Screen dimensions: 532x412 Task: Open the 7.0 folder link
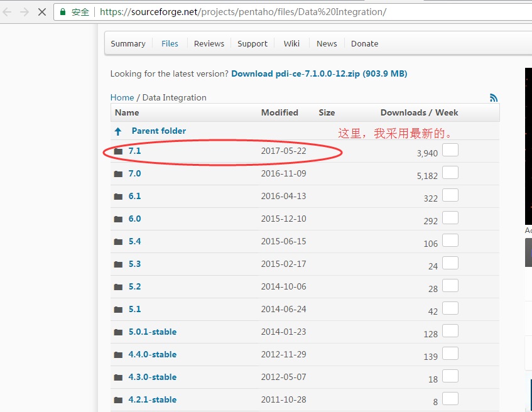point(134,174)
